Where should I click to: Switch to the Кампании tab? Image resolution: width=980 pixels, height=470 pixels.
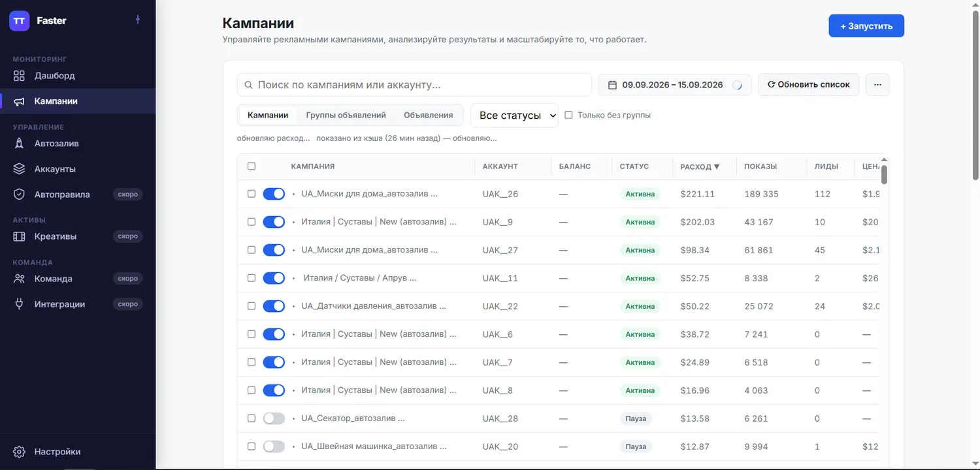click(x=268, y=115)
